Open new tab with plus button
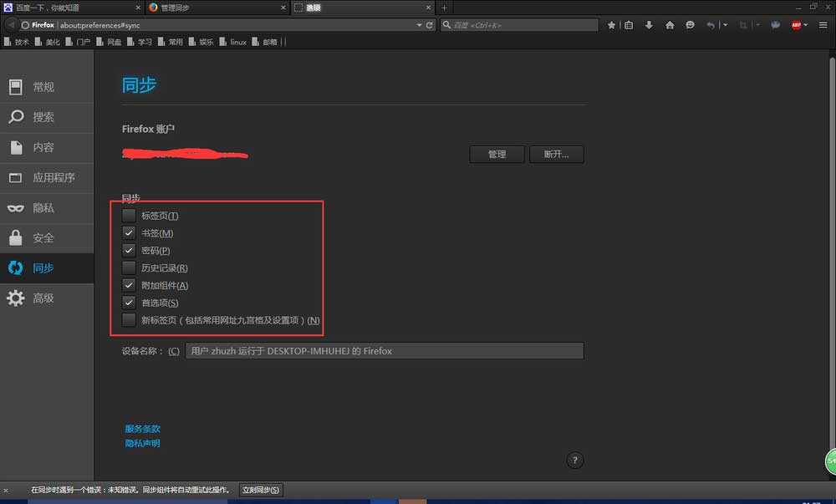This screenshot has width=836, height=504. point(444,8)
